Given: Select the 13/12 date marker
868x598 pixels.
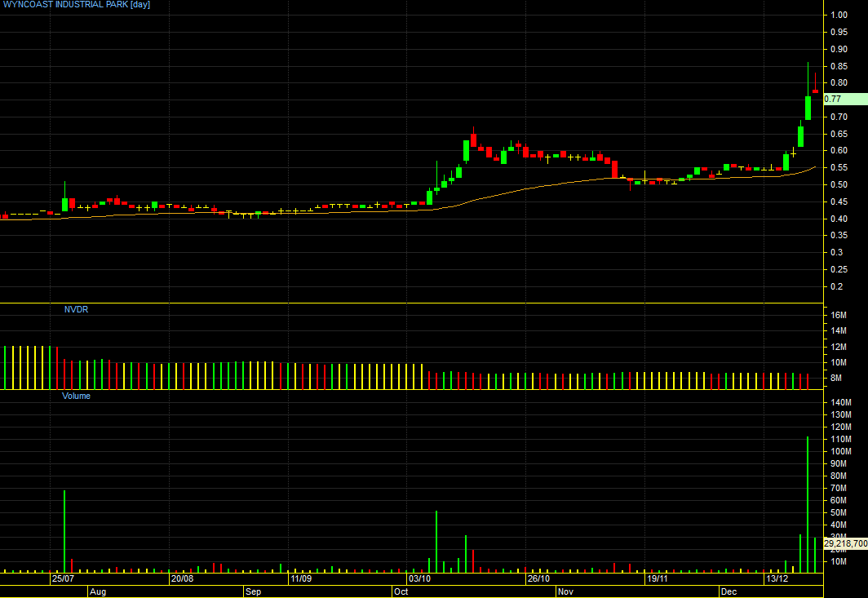Looking at the screenshot, I should click(776, 578).
